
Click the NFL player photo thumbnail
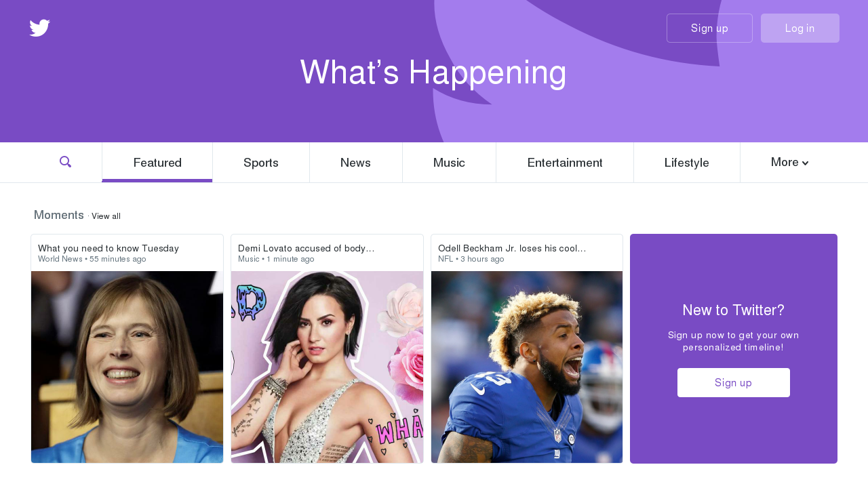[x=527, y=367]
